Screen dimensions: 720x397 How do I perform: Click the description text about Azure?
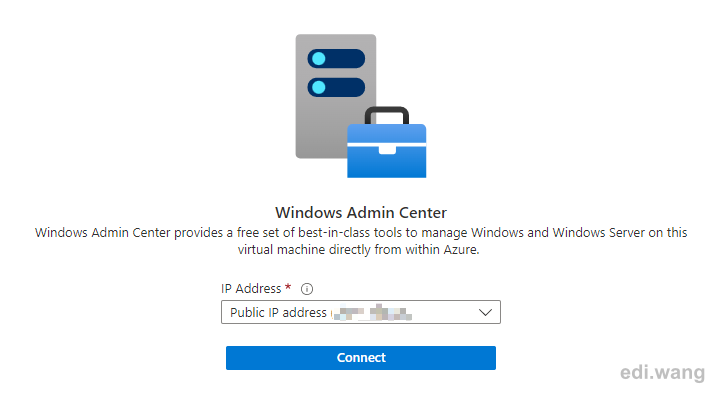click(x=360, y=241)
